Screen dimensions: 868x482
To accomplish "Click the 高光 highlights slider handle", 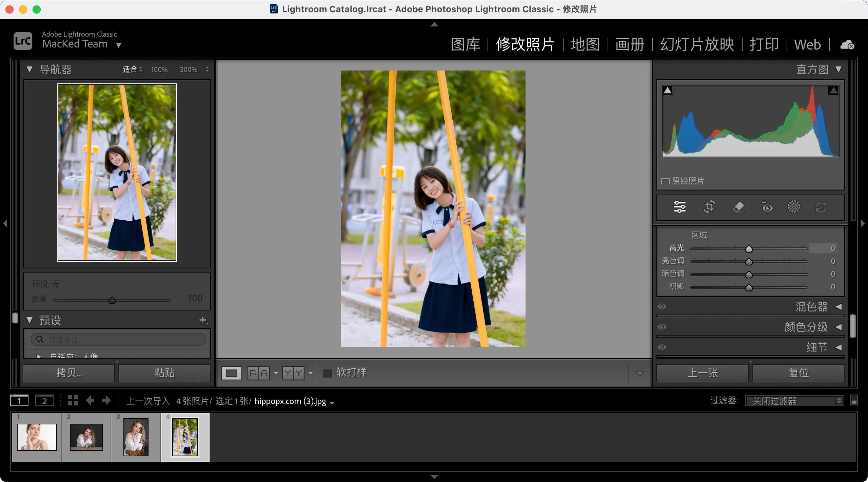I will coord(749,249).
